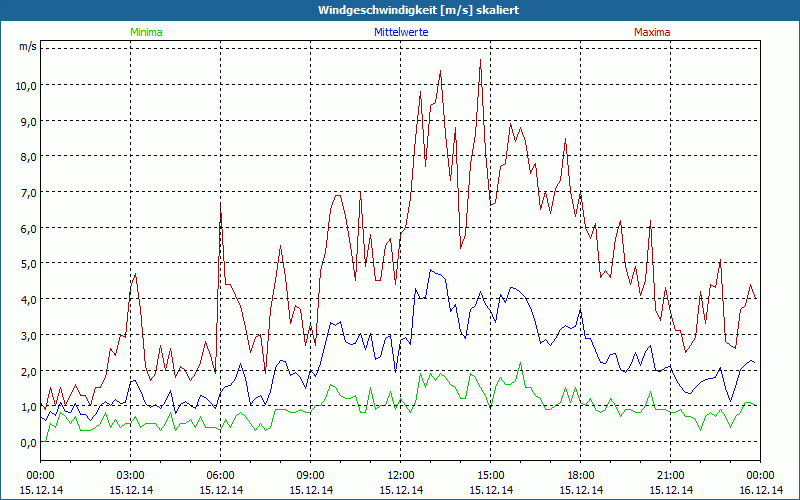
Task: Click the Maxima legend label
Action: click(652, 32)
